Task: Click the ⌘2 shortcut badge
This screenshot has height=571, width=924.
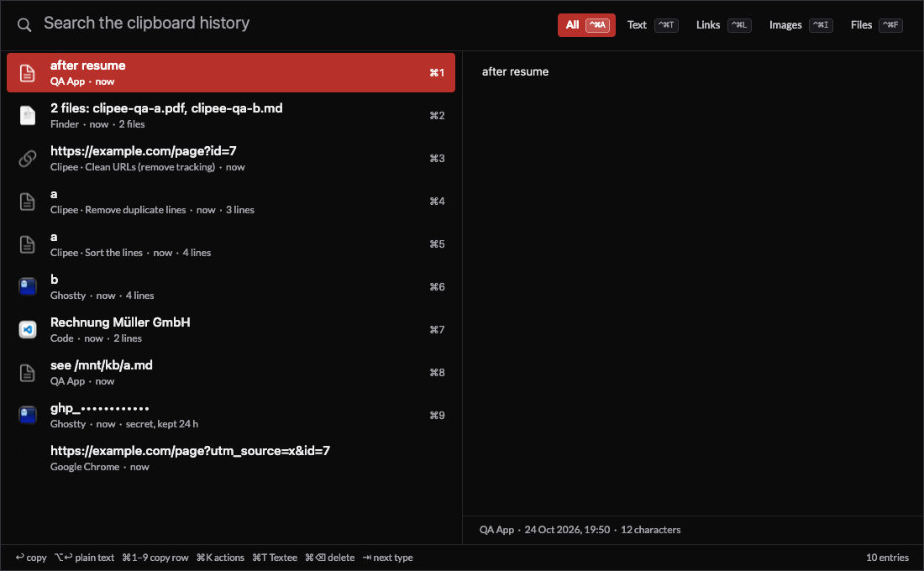Action: (x=437, y=116)
